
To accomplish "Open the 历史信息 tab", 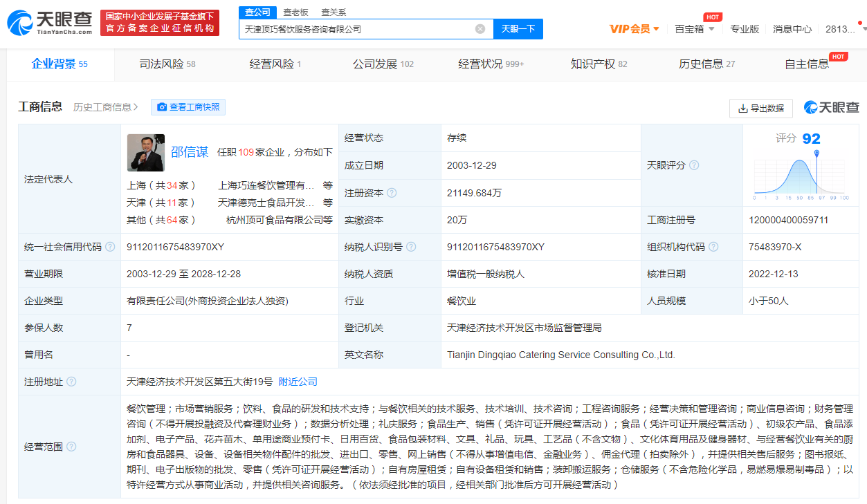I will pos(707,64).
